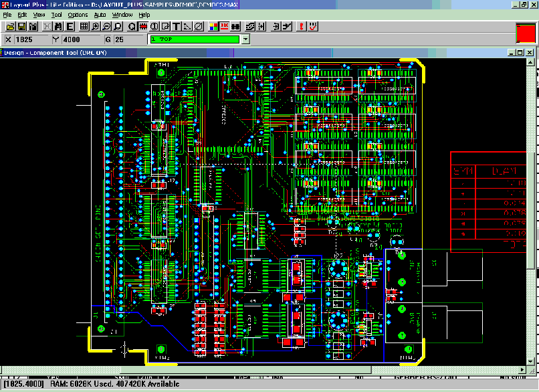Click the G grid value field

tap(127, 39)
